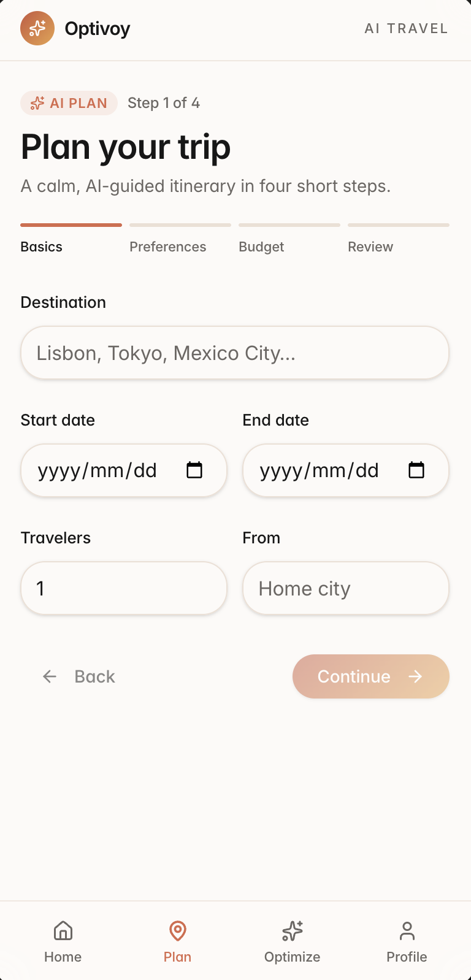
Task: Open the Optimize sparkle icon tab
Action: (293, 931)
